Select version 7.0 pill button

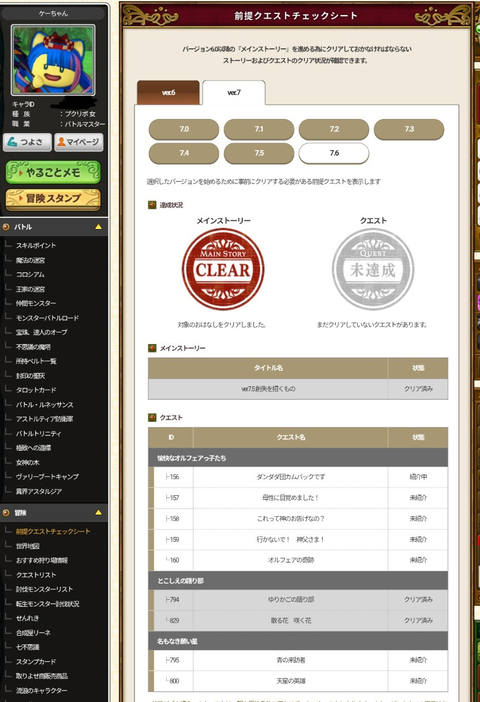click(184, 129)
